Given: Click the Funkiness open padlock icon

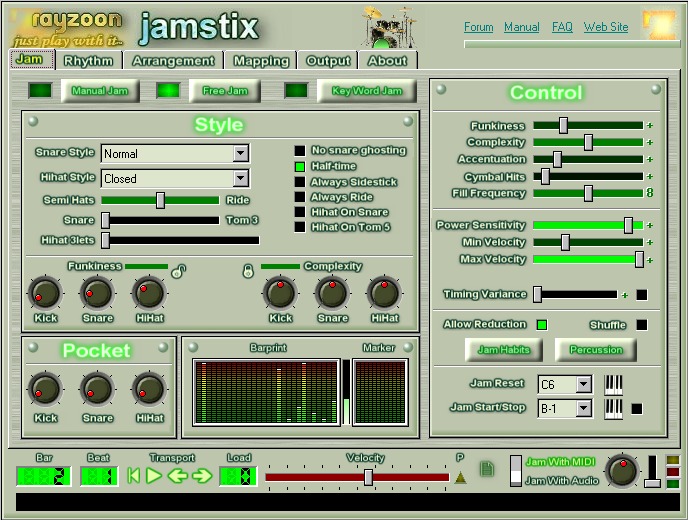Looking at the screenshot, I should (179, 271).
